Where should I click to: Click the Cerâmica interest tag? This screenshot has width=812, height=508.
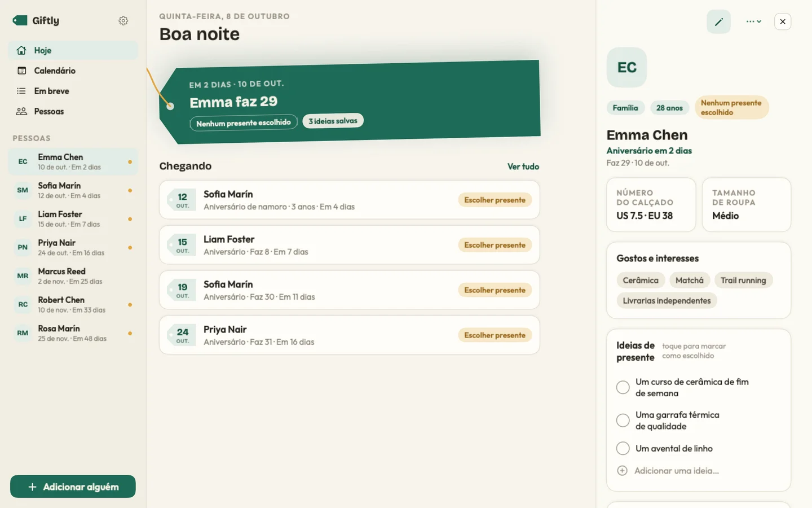tap(641, 281)
